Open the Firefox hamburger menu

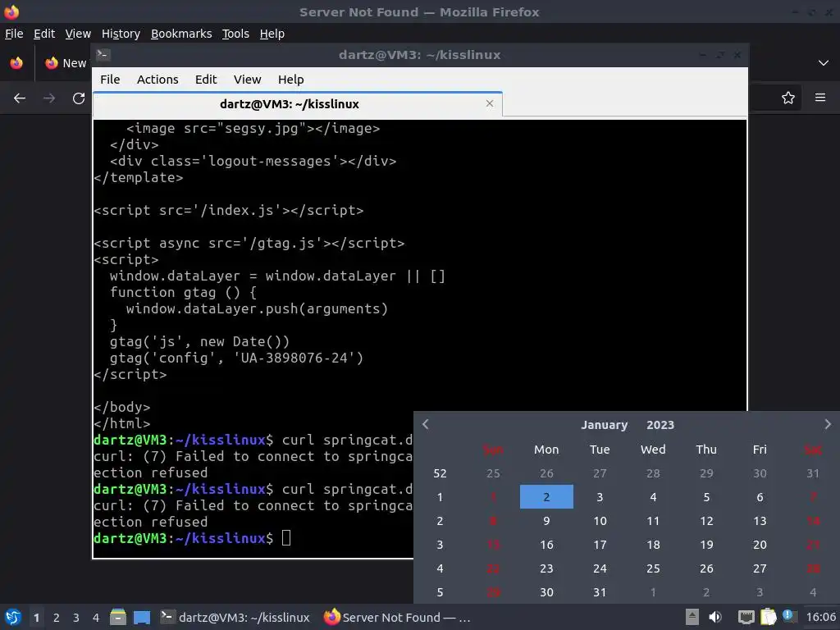click(x=820, y=98)
